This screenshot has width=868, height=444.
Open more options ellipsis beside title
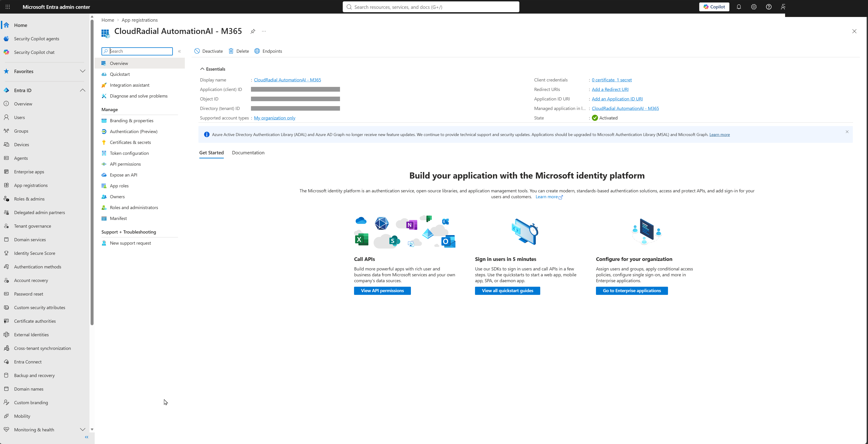pyautogui.click(x=264, y=31)
